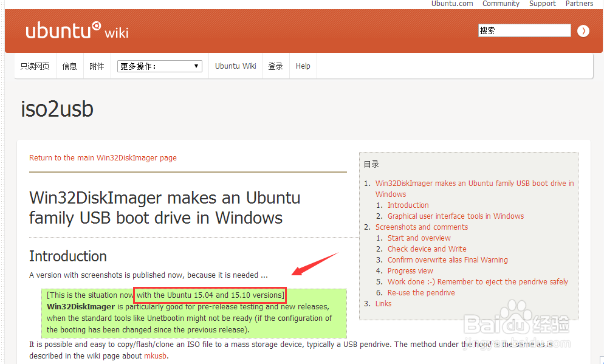Open the Community top link
The height and width of the screenshot is (364, 604).
coord(501,4)
